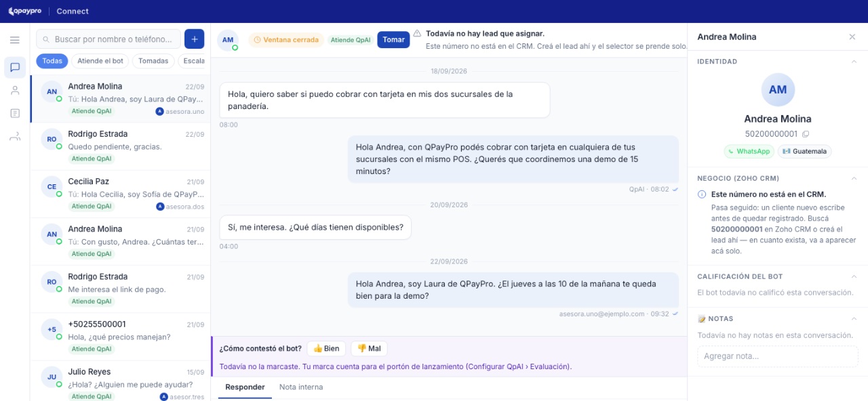The width and height of the screenshot is (868, 401).
Task: Open the hamburger menu in the sidebar
Action: pos(15,40)
